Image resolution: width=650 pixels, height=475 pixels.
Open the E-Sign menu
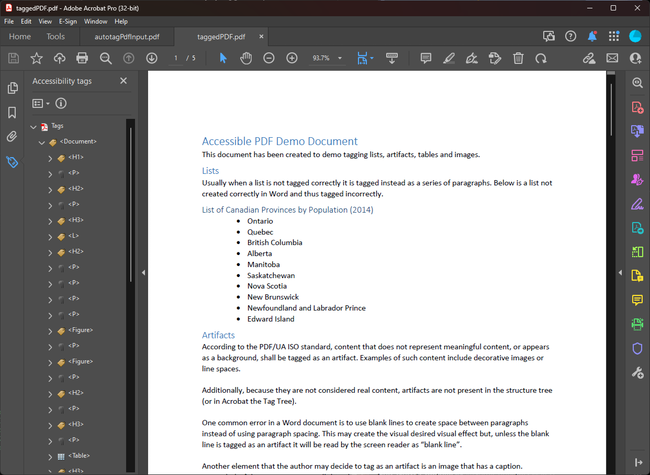point(68,22)
